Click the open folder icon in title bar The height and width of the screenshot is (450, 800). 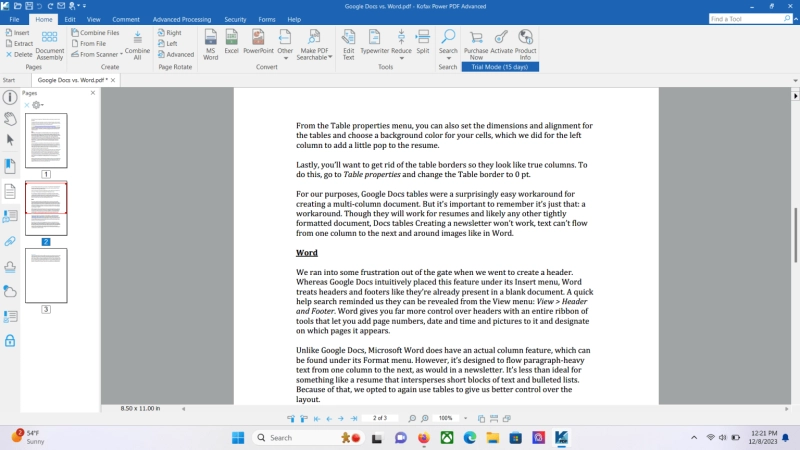(17, 6)
